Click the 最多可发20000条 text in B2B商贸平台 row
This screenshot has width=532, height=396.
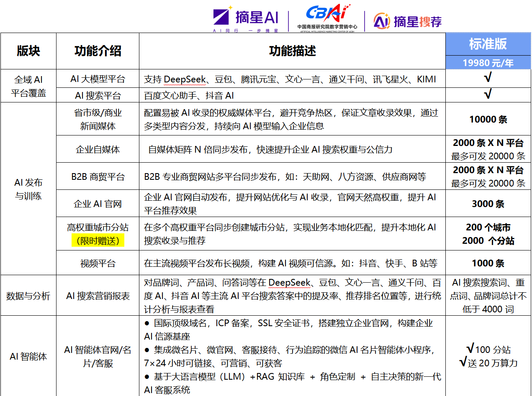point(488,183)
